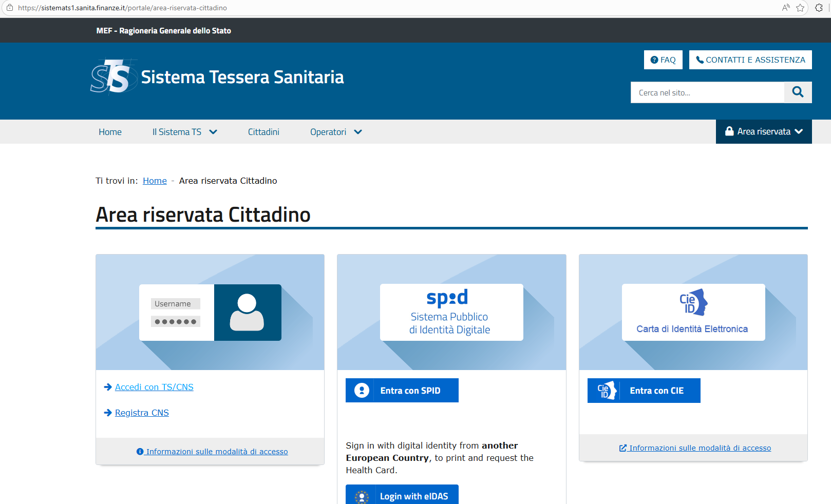Click the phone icon on Contatti e Assistenza
The image size is (831, 504).
[700, 60]
